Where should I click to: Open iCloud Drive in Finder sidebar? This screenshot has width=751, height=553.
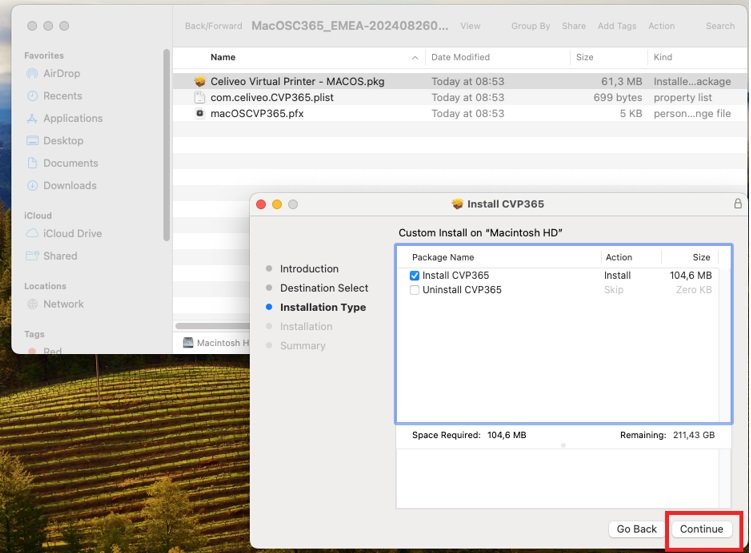coord(72,233)
